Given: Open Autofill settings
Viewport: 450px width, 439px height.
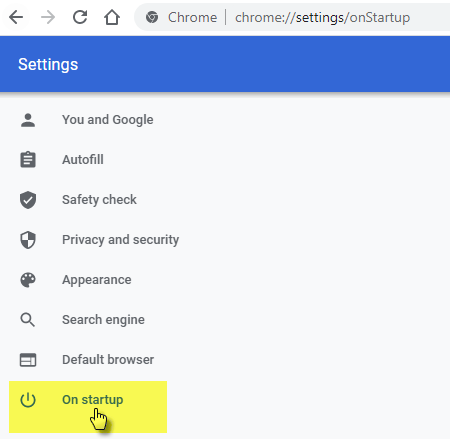Looking at the screenshot, I should pos(83,160).
